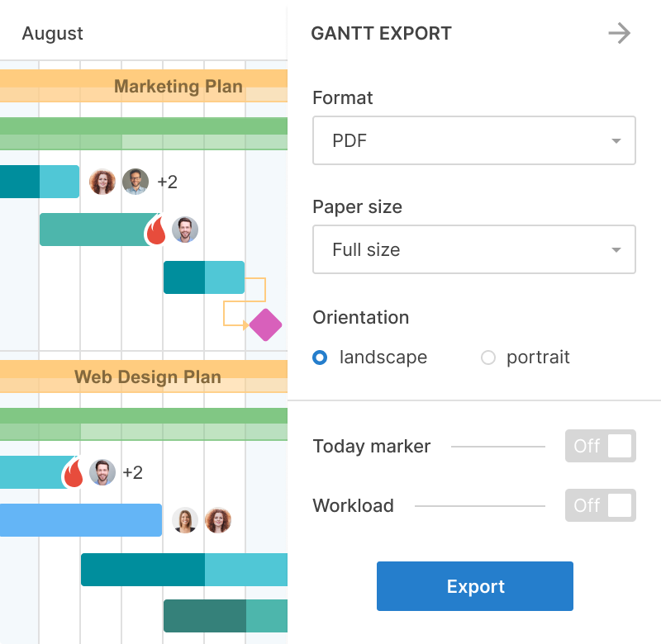Open the Format dropdown showing PDF
The image size is (661, 644).
pos(474,140)
